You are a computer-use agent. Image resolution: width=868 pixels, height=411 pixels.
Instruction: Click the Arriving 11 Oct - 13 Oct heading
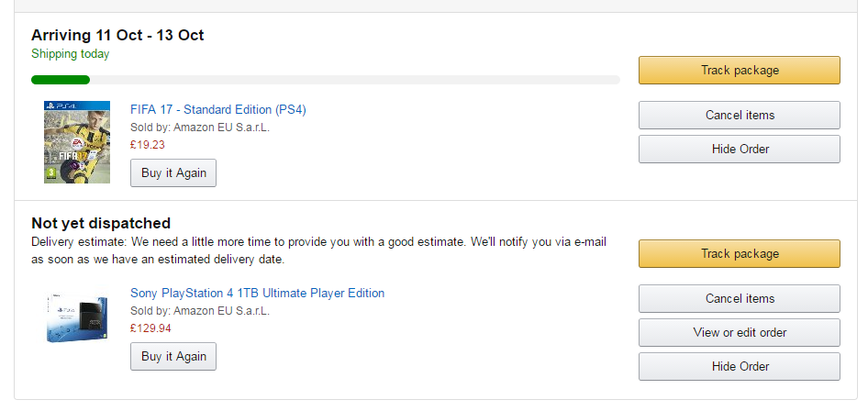point(117,36)
